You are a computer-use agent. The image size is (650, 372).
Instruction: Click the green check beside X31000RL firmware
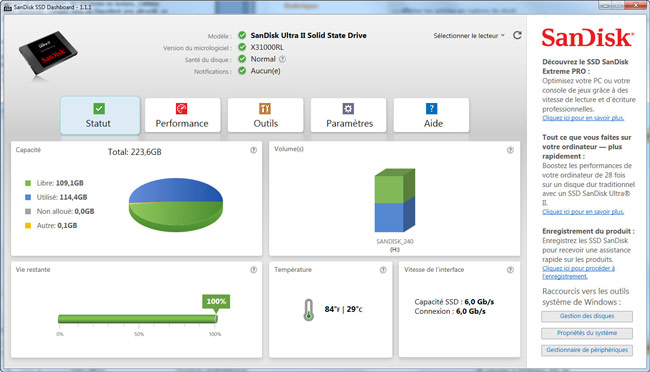[x=242, y=47]
